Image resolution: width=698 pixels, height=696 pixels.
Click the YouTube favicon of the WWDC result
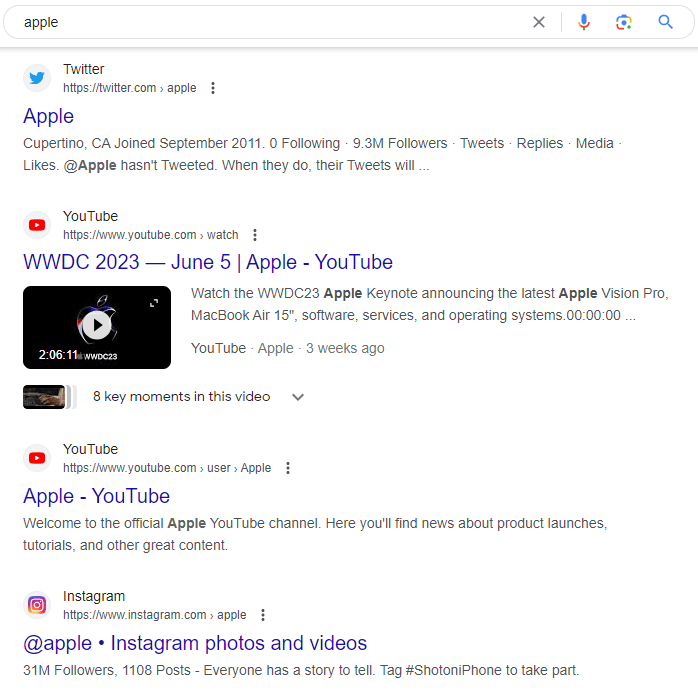37,225
